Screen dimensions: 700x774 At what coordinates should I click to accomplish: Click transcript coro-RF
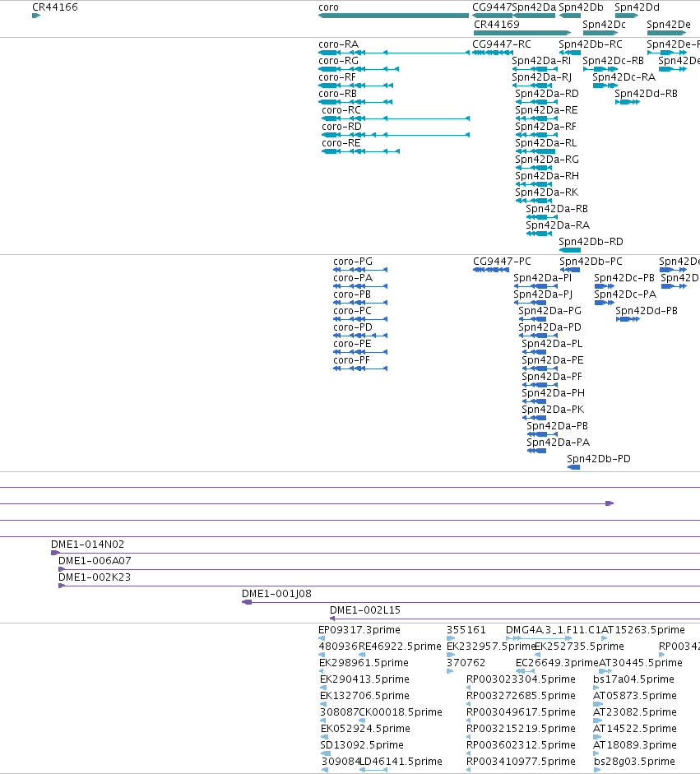click(337, 77)
